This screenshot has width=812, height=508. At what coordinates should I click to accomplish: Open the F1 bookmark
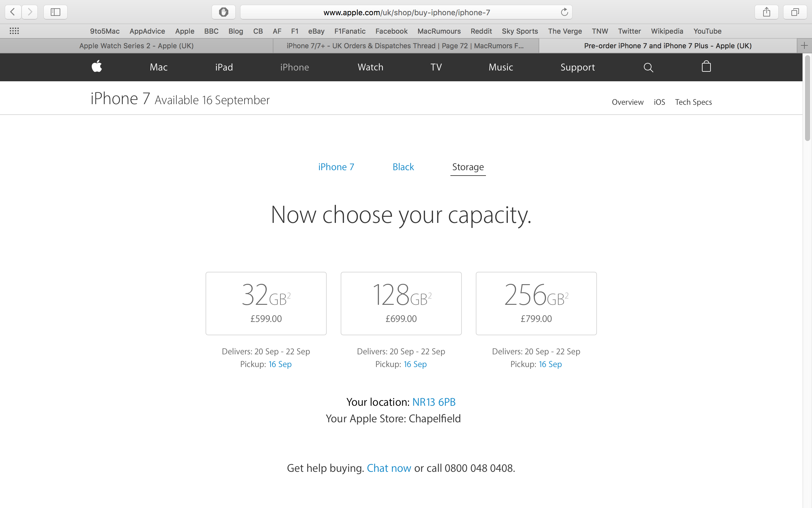tap(295, 31)
